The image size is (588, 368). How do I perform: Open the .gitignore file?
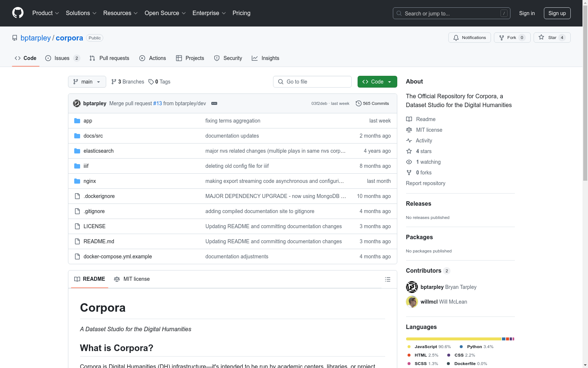click(x=94, y=211)
